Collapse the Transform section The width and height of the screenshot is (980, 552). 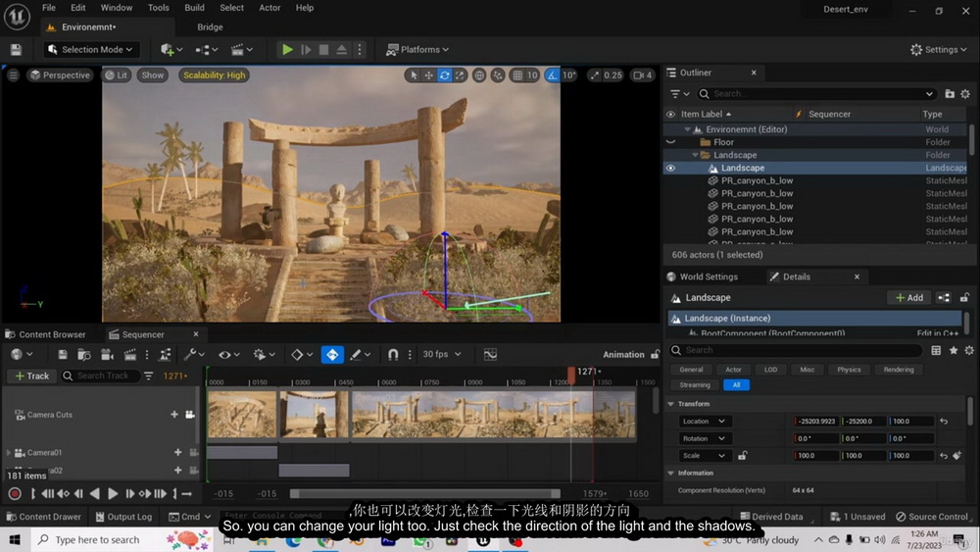click(x=671, y=404)
